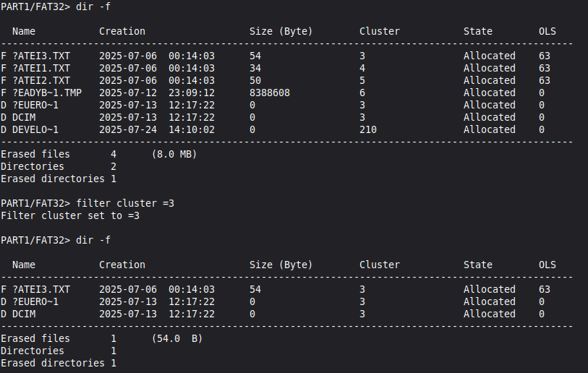Image resolution: width=588 pixels, height=373 pixels.
Task: Click creation date 2025-07-24
Action: (x=128, y=129)
